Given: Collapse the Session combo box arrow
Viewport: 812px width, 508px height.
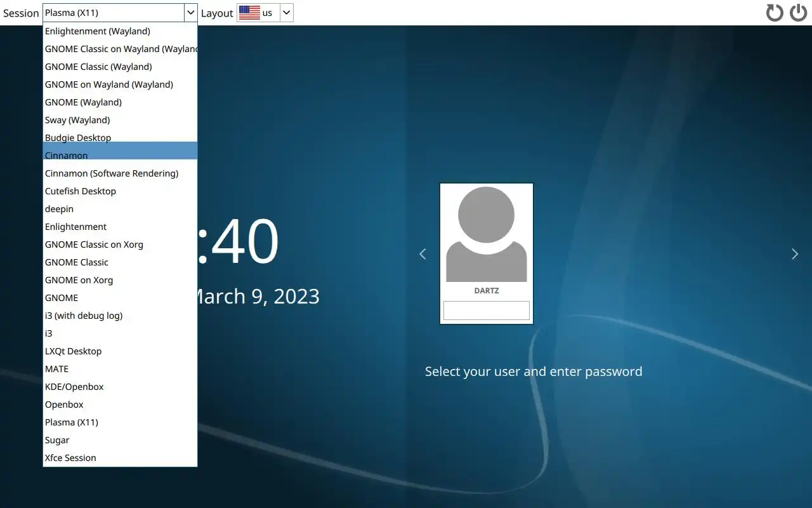Looking at the screenshot, I should (x=190, y=13).
